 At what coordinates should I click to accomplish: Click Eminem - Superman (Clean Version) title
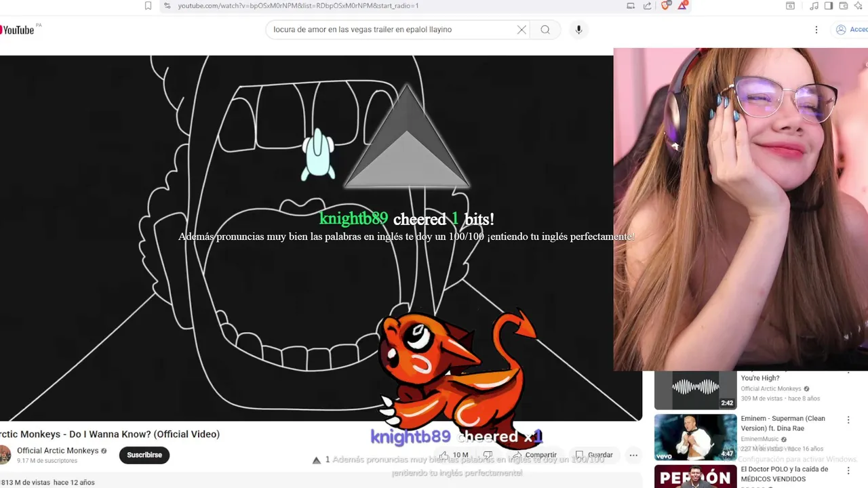[783, 423]
